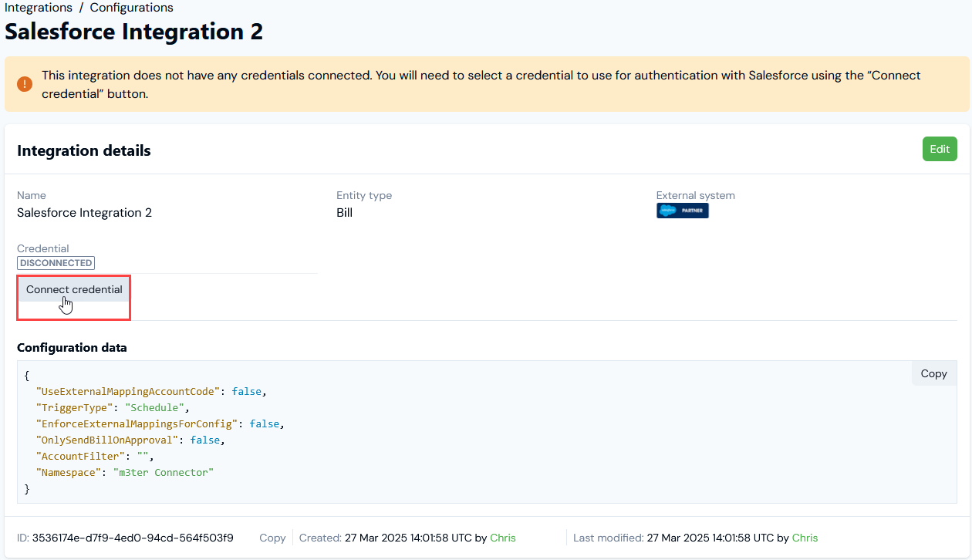Click the Configuration data heading
Viewport: 972px width, 560px height.
tap(72, 348)
